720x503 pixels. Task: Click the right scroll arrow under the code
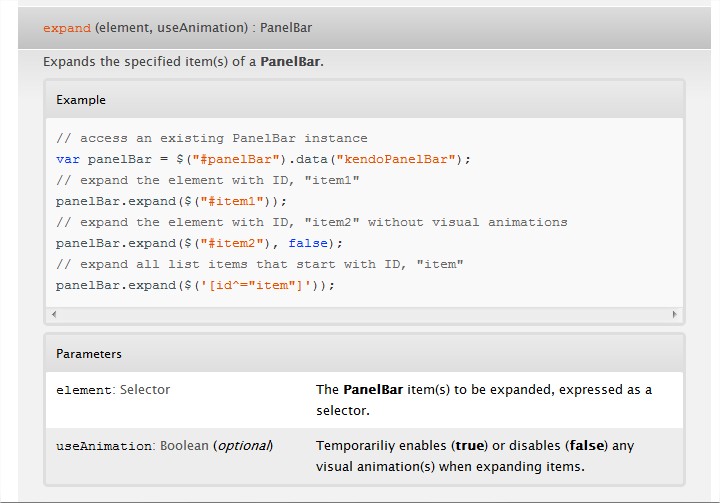coord(675,314)
